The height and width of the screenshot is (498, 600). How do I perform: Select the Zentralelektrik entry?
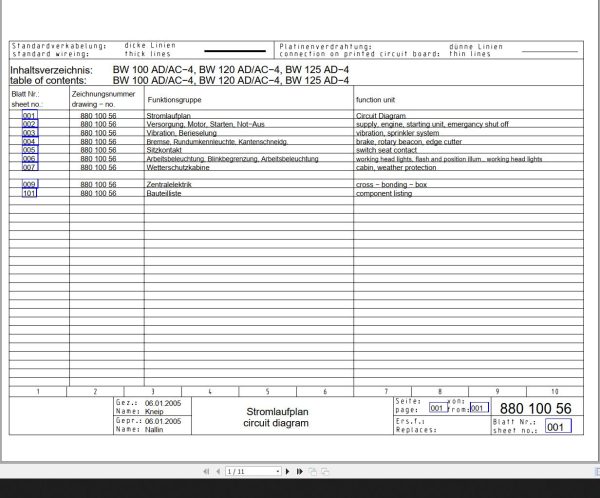[169, 185]
